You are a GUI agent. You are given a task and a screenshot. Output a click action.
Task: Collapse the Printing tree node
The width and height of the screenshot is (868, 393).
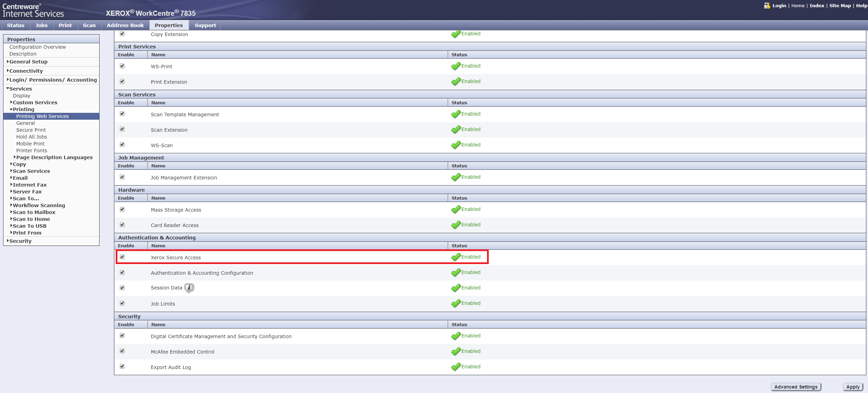[x=23, y=109]
